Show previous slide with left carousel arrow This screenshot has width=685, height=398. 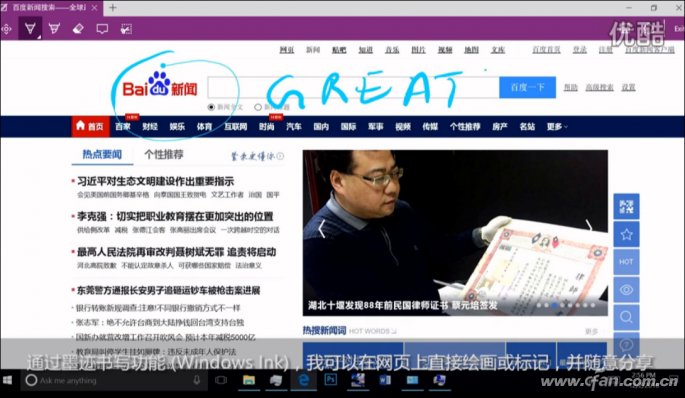322,229
